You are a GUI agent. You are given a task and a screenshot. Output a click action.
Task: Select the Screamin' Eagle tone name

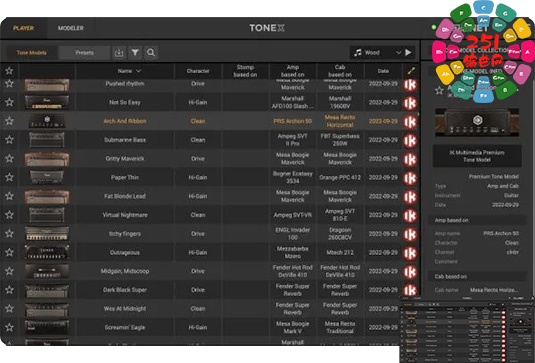point(125,328)
